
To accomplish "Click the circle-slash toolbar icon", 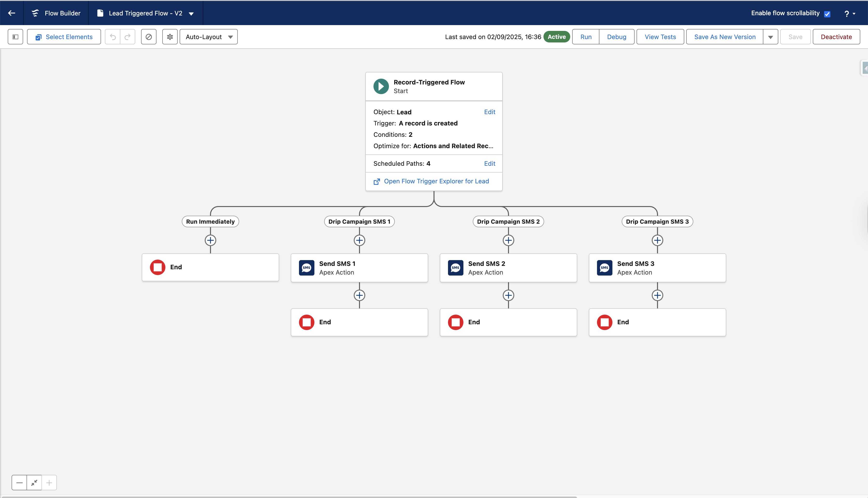I will click(x=149, y=37).
